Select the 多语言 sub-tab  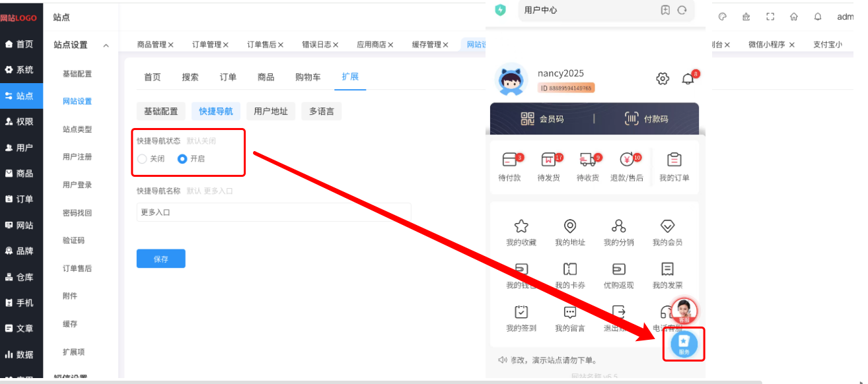coord(321,112)
